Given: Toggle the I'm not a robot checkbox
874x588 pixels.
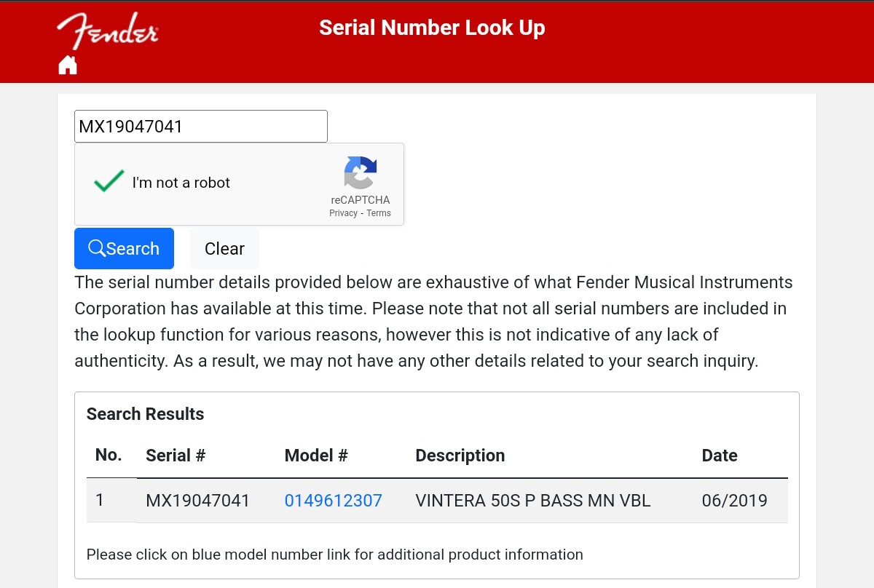Looking at the screenshot, I should (109, 182).
